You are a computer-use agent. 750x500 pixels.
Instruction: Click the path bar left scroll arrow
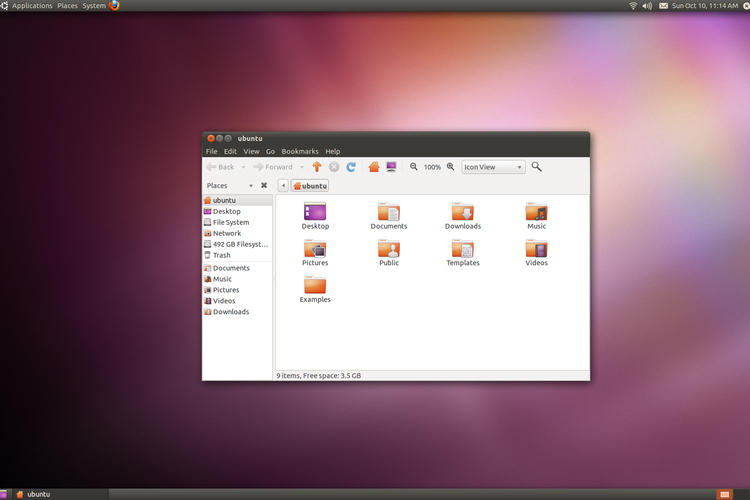(283, 186)
